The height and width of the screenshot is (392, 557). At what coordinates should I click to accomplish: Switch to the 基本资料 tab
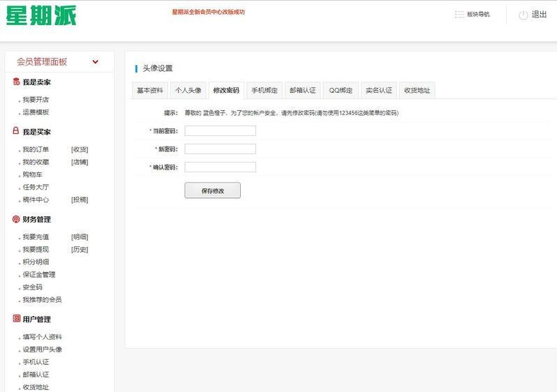coord(150,91)
